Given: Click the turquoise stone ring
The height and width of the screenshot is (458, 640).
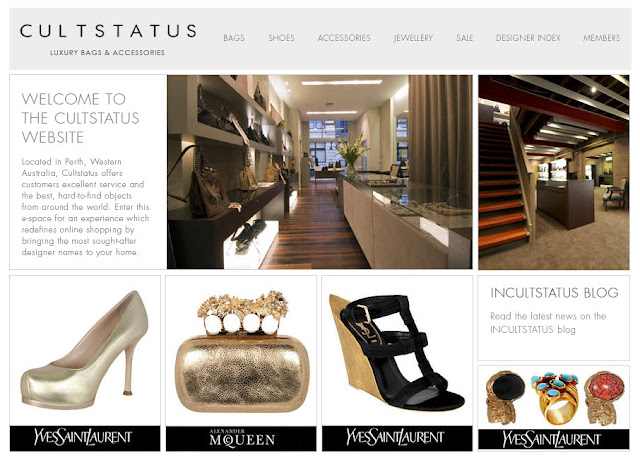Looking at the screenshot, I should [x=554, y=398].
